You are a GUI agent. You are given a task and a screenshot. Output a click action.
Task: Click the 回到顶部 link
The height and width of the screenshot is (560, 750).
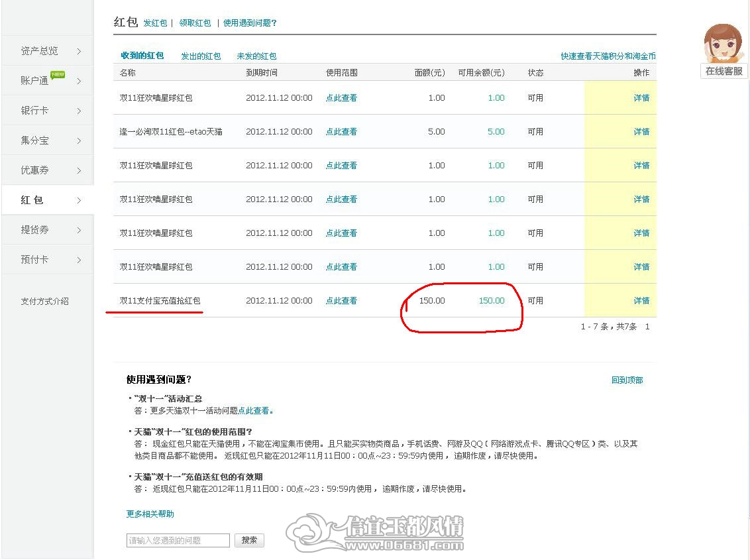(x=627, y=380)
